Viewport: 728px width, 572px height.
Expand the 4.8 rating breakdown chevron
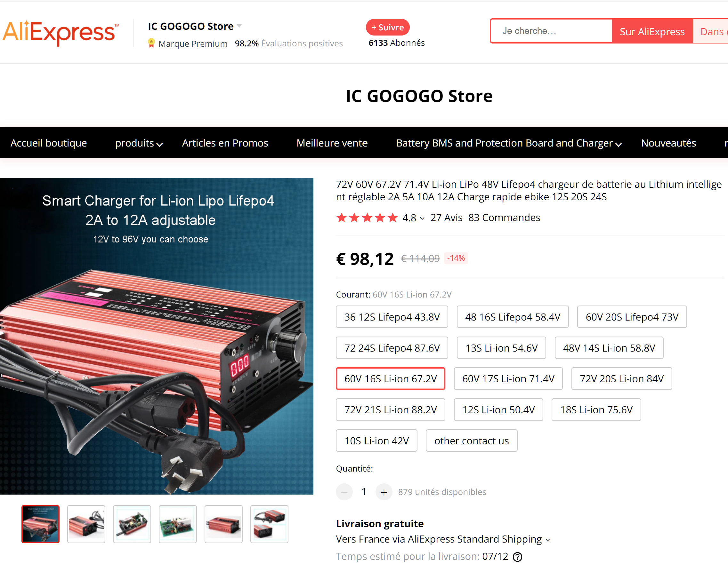point(422,219)
